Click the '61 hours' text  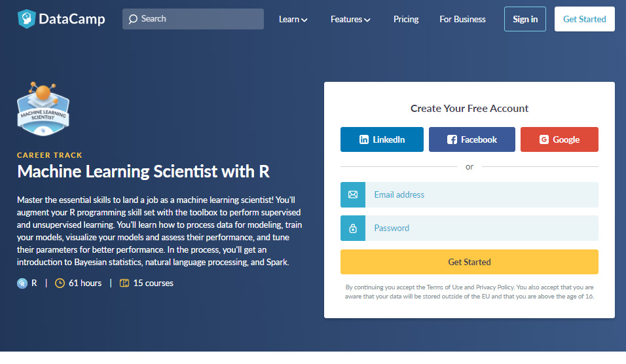click(x=85, y=283)
